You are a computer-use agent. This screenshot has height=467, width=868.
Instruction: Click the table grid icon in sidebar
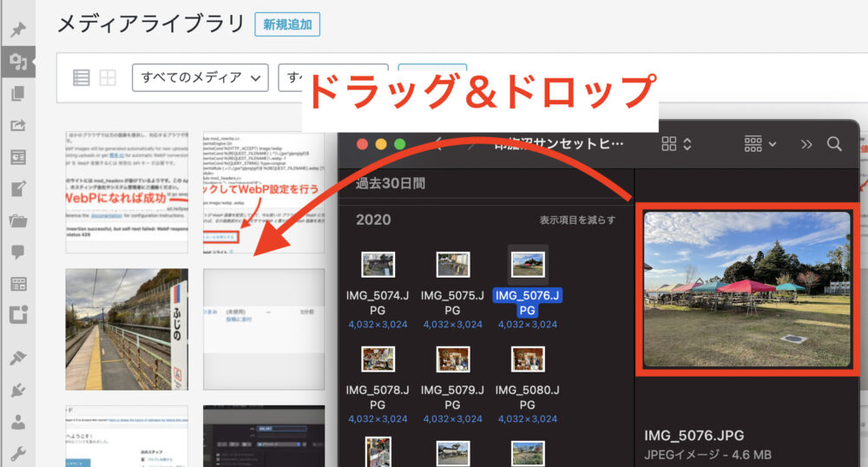17,285
